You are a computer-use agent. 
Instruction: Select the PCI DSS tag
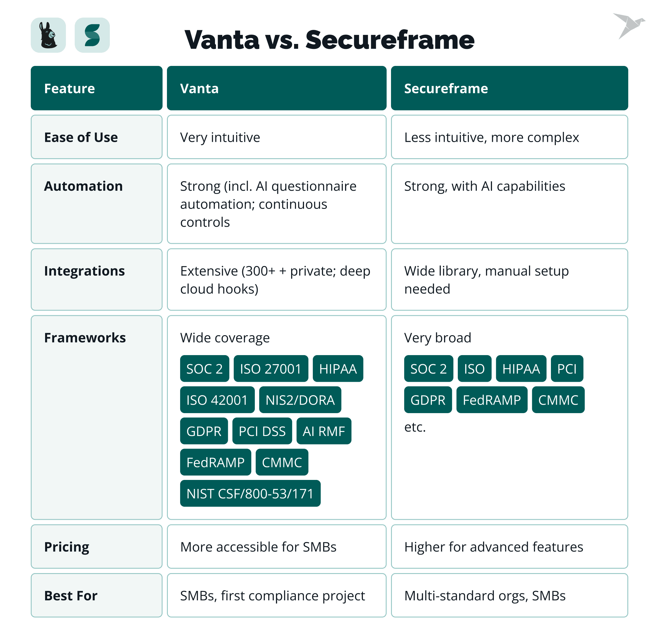point(262,431)
